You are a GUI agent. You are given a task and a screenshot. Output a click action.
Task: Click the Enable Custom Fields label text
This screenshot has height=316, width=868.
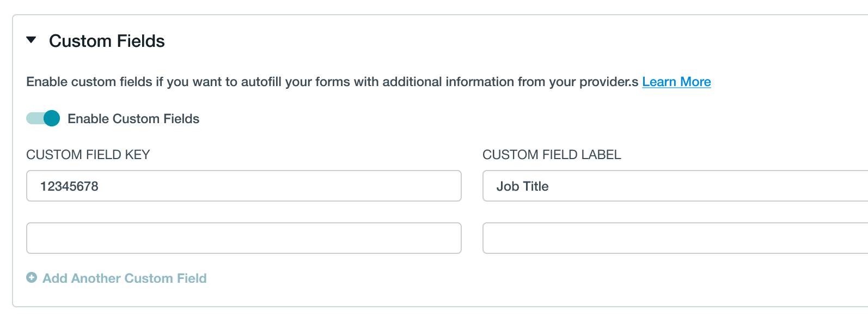133,119
